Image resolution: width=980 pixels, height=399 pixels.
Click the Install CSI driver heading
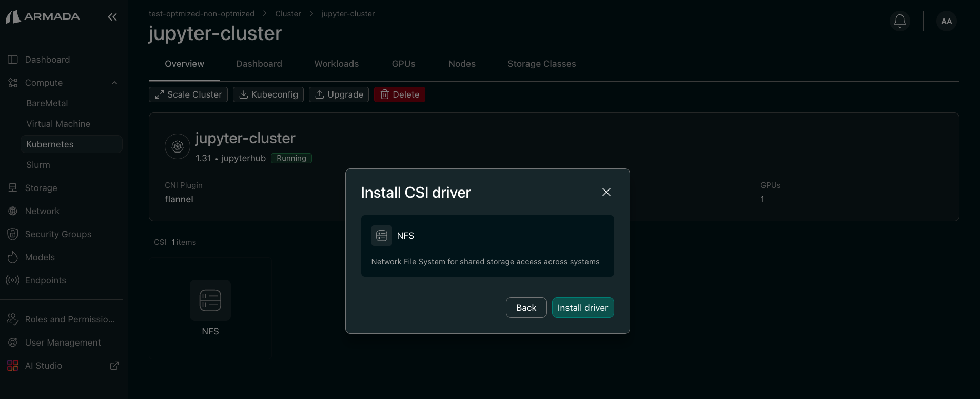coord(416,193)
